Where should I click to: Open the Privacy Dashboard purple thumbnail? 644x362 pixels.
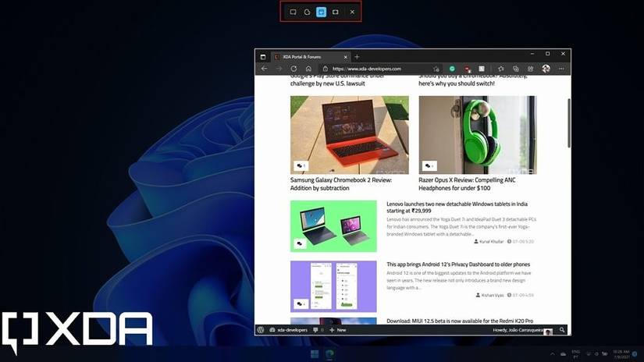[x=333, y=286]
